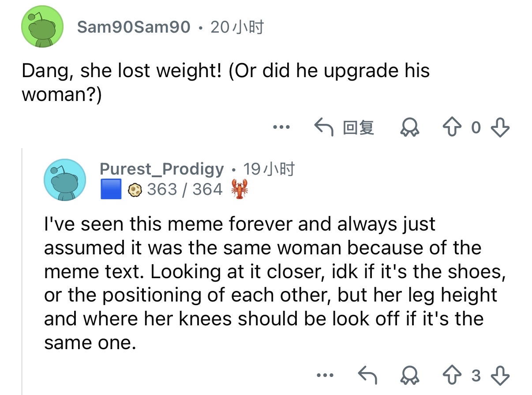
Task: Click the blue square flair
Action: click(111, 190)
